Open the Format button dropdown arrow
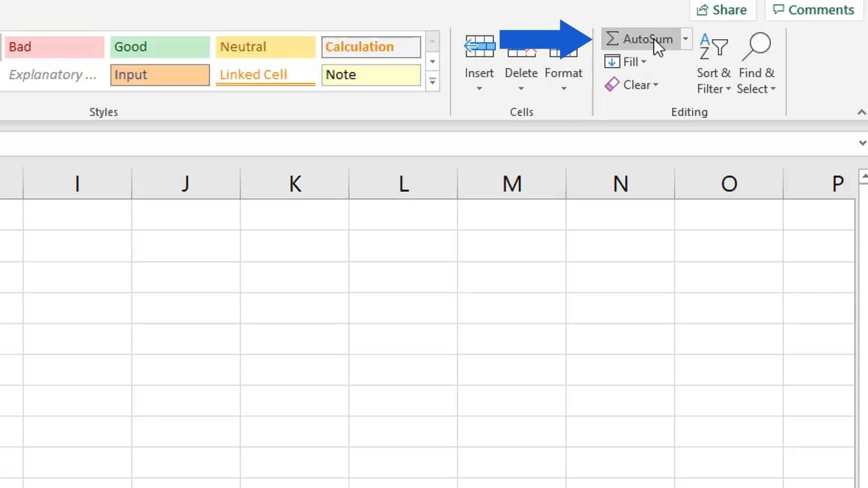The width and height of the screenshot is (868, 488). [563, 89]
